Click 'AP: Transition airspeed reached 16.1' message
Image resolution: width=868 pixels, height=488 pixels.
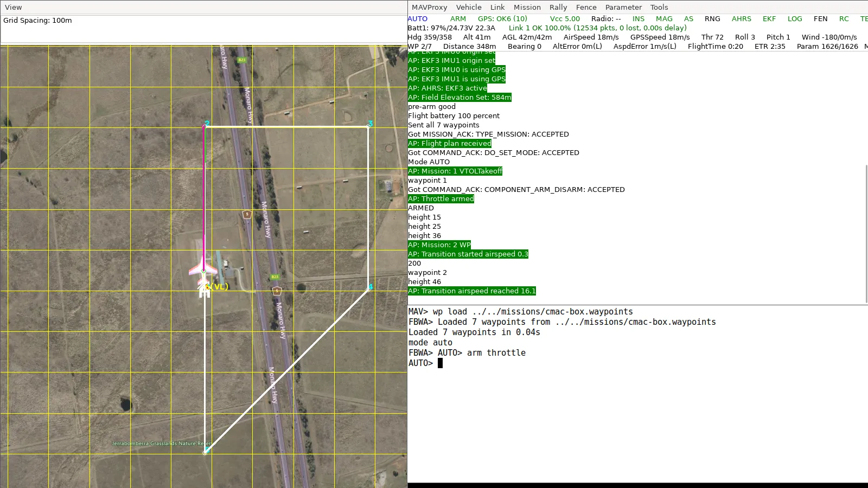click(472, 291)
